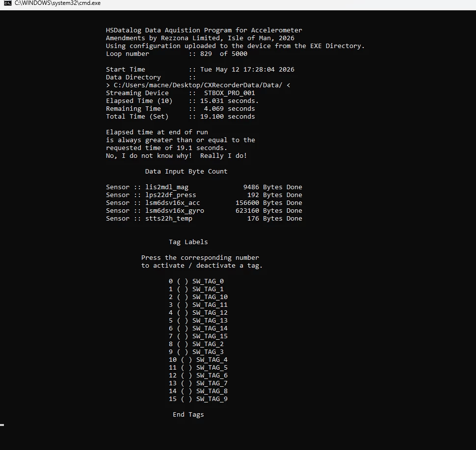Click the Start Time value Tue May 12
The width and height of the screenshot is (476, 450).
tap(247, 70)
